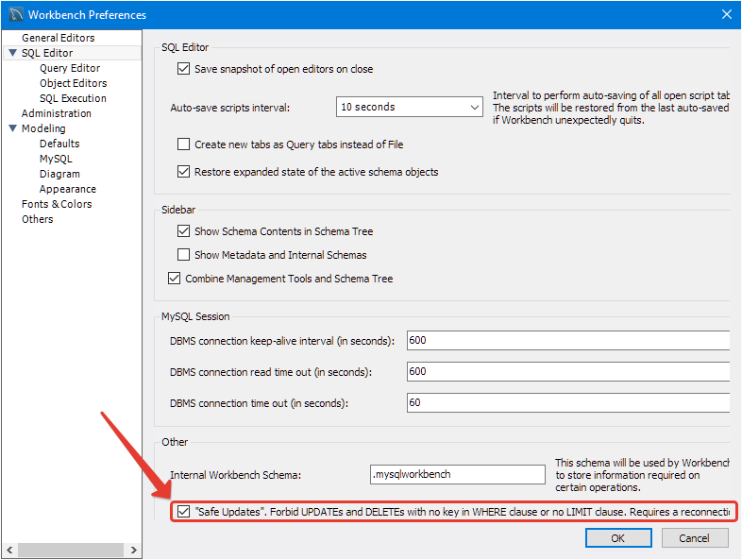Viewport: 742px width, 560px height.
Task: Toggle Combine Management Tools and Schema Tree
Action: point(174,279)
